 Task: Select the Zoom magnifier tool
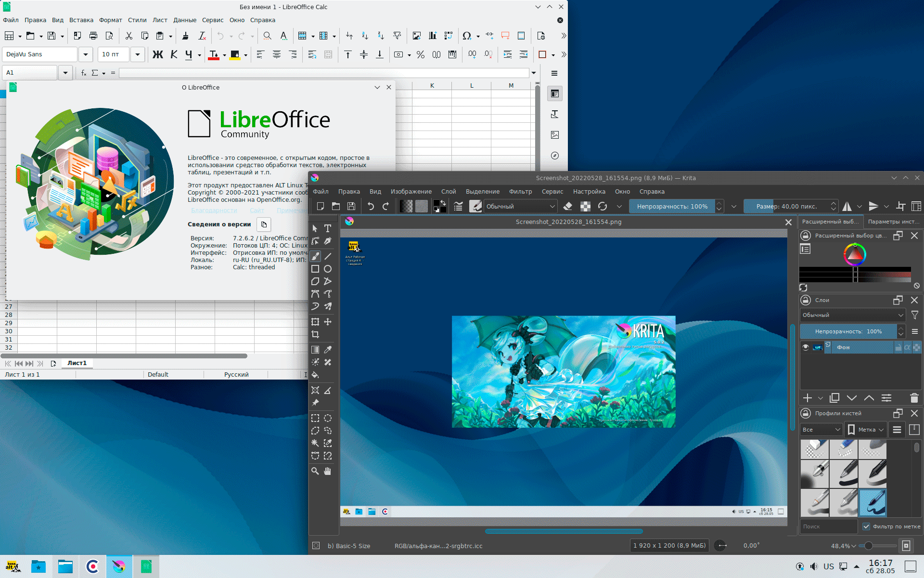point(315,471)
